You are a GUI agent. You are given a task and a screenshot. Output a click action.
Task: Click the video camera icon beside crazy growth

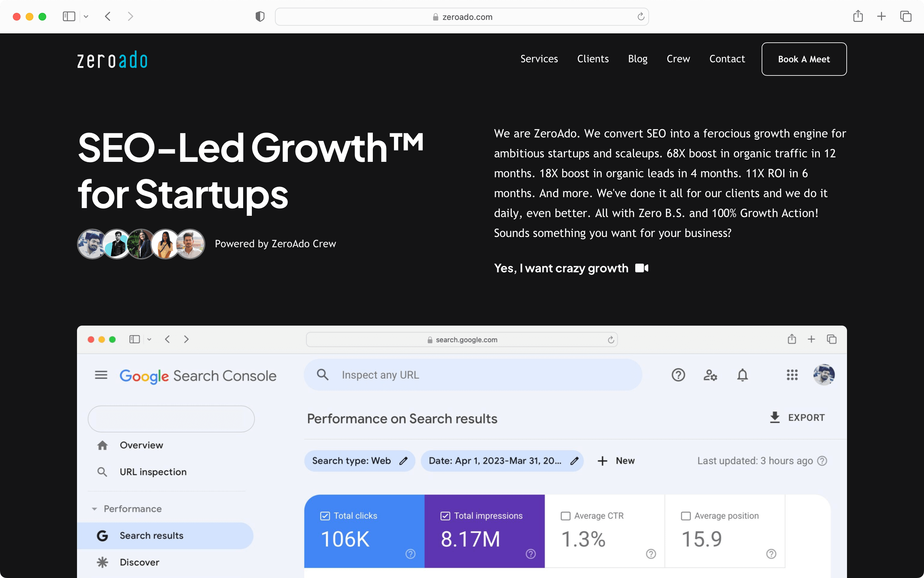tap(642, 268)
